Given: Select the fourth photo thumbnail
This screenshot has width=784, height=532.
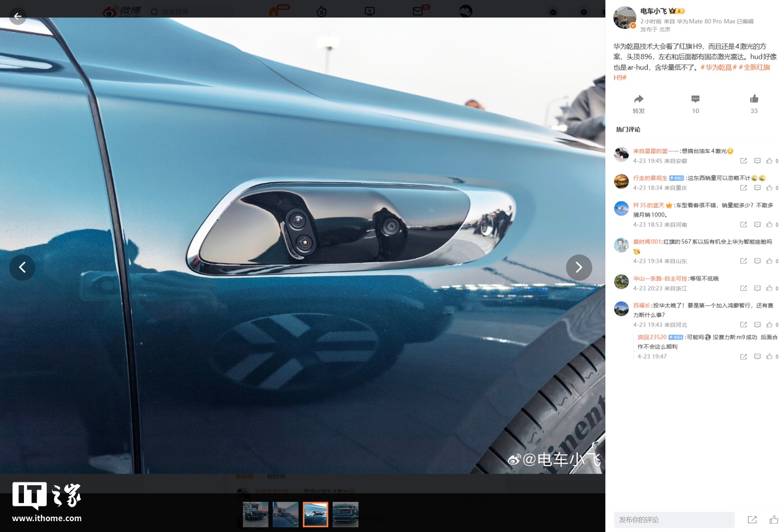Looking at the screenshot, I should point(346,515).
